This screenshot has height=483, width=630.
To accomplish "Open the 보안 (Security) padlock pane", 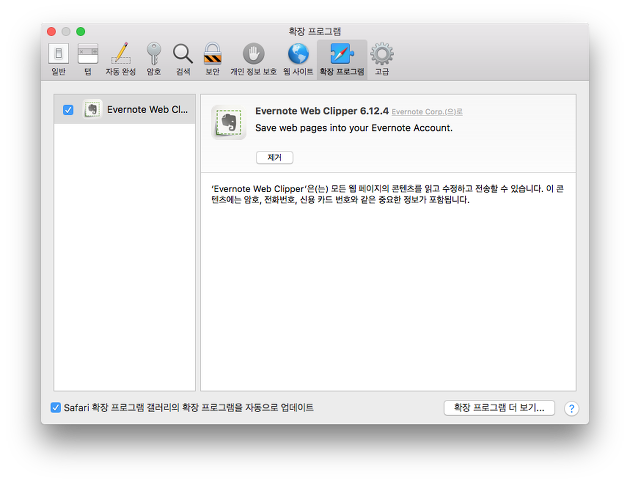I will 213,59.
